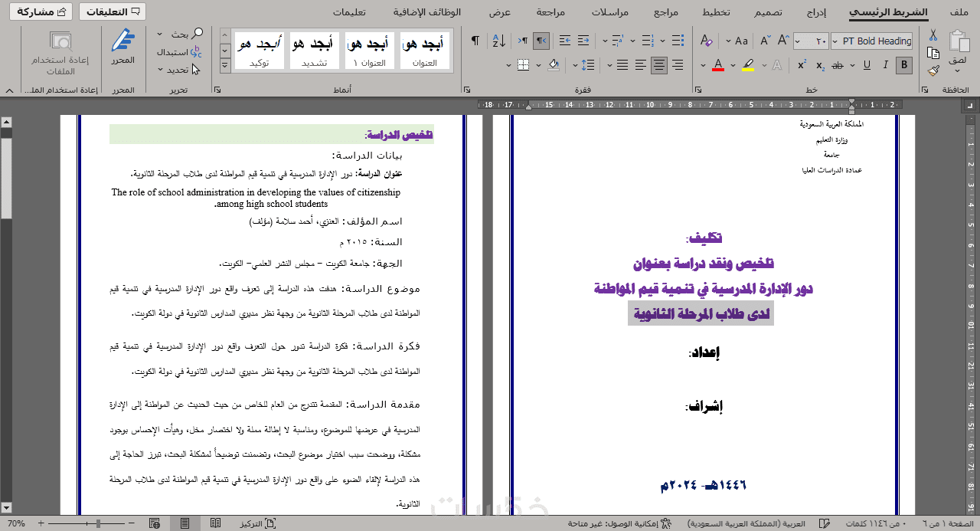Toggle Underline formatting
The width and height of the screenshot is (980, 531).
[865, 65]
